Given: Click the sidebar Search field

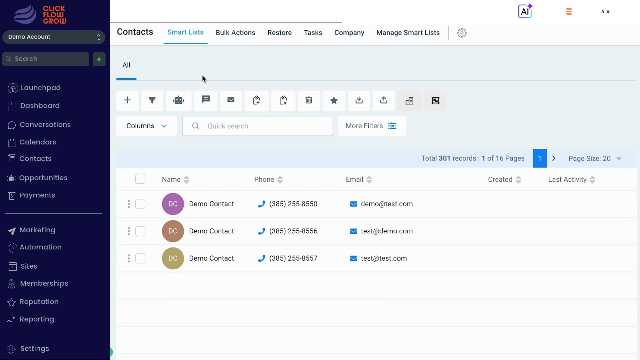Looking at the screenshot, I should point(46,59).
